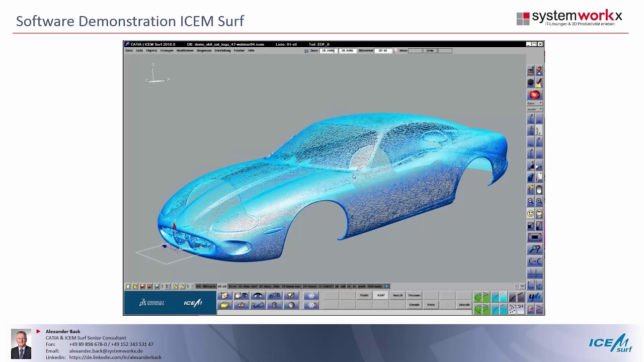Viewport: 644px width, 362px height.
Task: Click the trash can delete icon
Action: tap(274, 305)
